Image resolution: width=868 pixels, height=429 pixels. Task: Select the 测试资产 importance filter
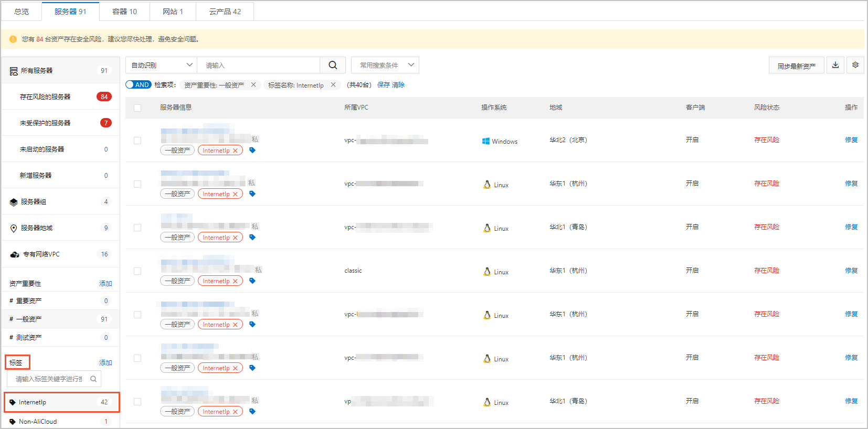tap(61, 337)
